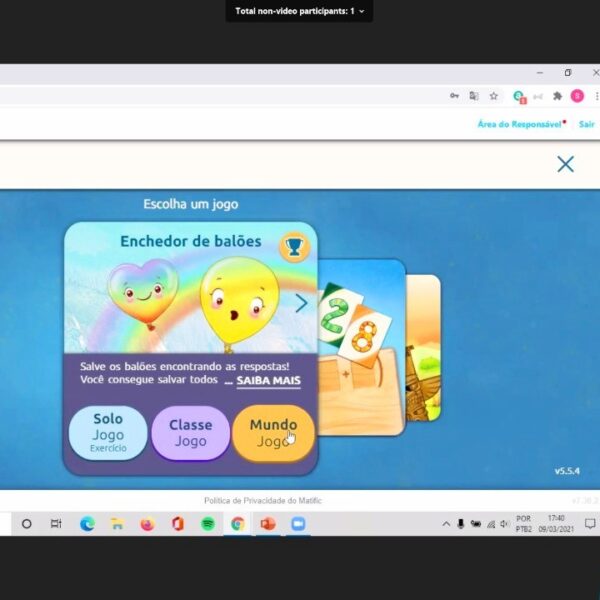Click the SAIBA MAIS link
Screen dimensions: 600x600
click(268, 381)
